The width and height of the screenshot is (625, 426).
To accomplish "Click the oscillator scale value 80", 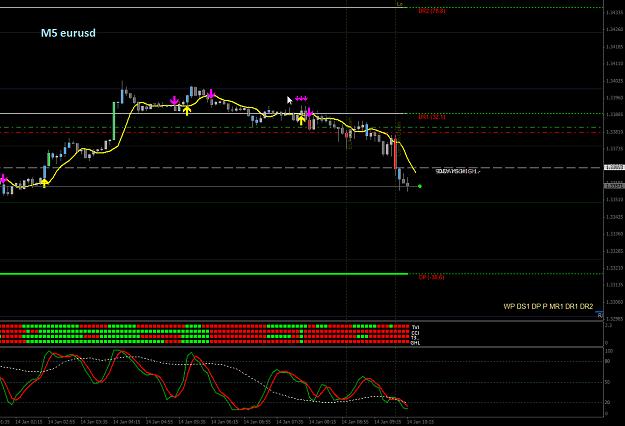I will point(608,361).
